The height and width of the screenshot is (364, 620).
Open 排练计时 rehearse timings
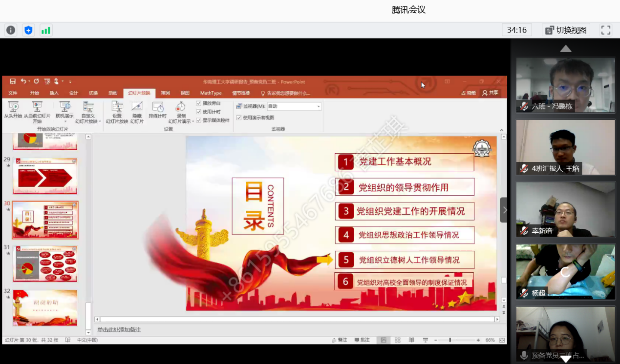point(157,111)
